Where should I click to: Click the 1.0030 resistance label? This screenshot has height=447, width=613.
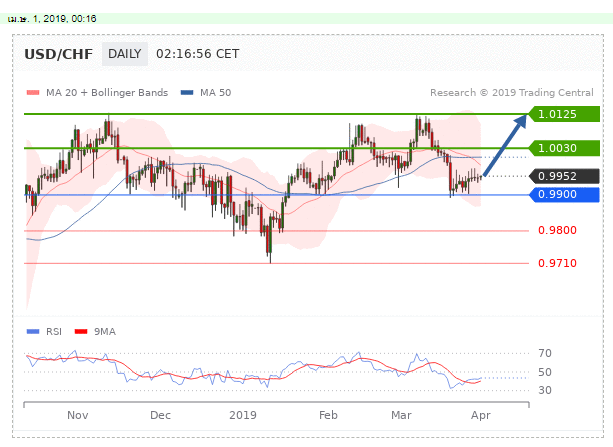[x=564, y=148]
